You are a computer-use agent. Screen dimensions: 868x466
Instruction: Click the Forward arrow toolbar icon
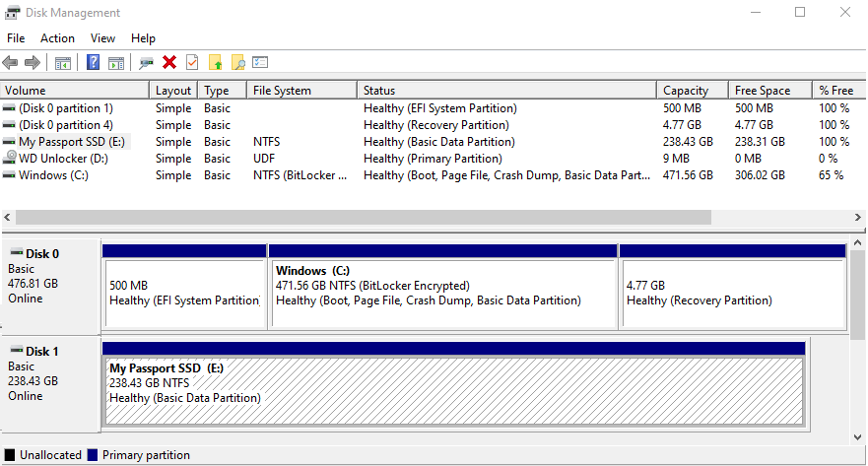pos(33,63)
